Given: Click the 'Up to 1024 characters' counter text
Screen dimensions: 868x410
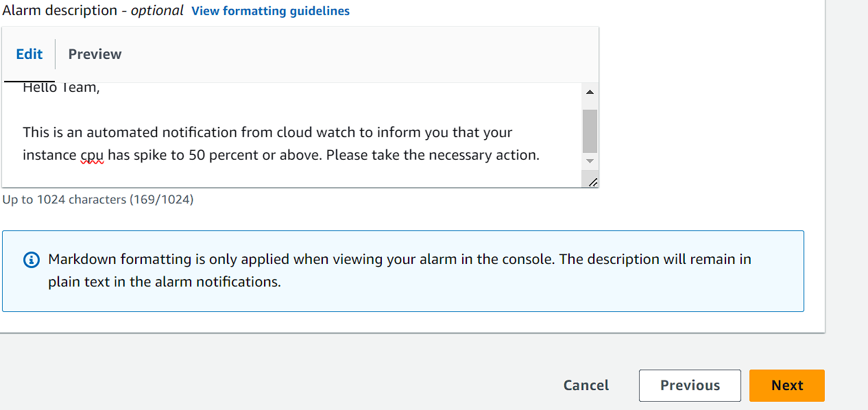Looking at the screenshot, I should point(98,200).
